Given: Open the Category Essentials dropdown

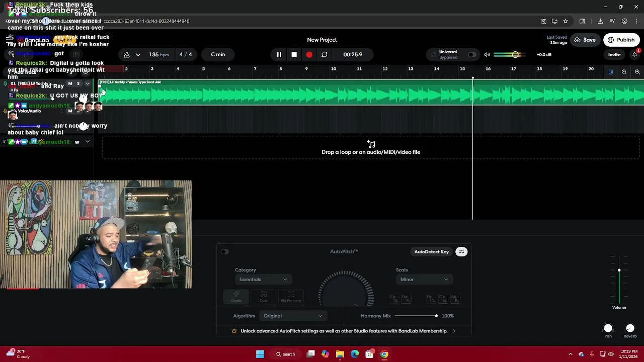Looking at the screenshot, I should pos(263,280).
